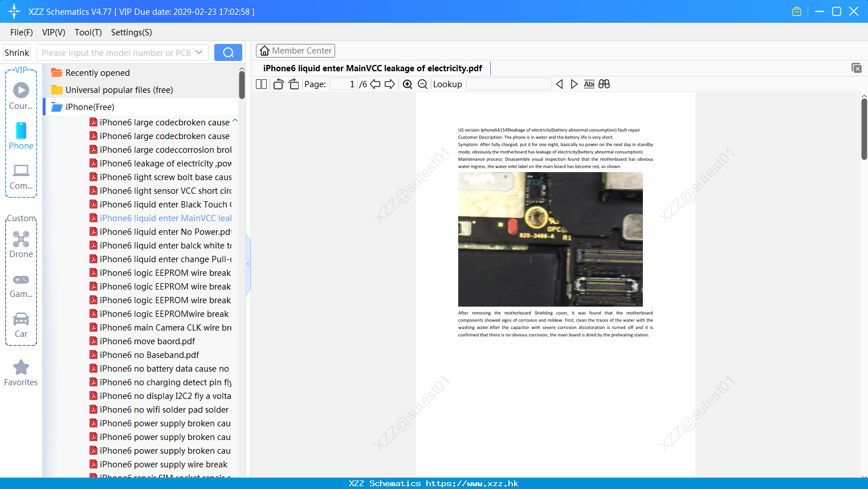
Task: Click the Shrink button
Action: tap(17, 52)
